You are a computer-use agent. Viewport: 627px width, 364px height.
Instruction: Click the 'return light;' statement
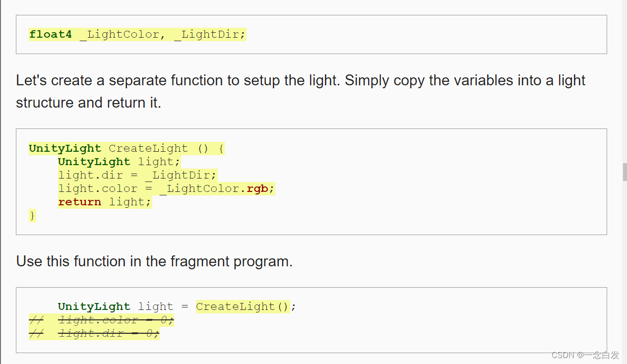(105, 202)
